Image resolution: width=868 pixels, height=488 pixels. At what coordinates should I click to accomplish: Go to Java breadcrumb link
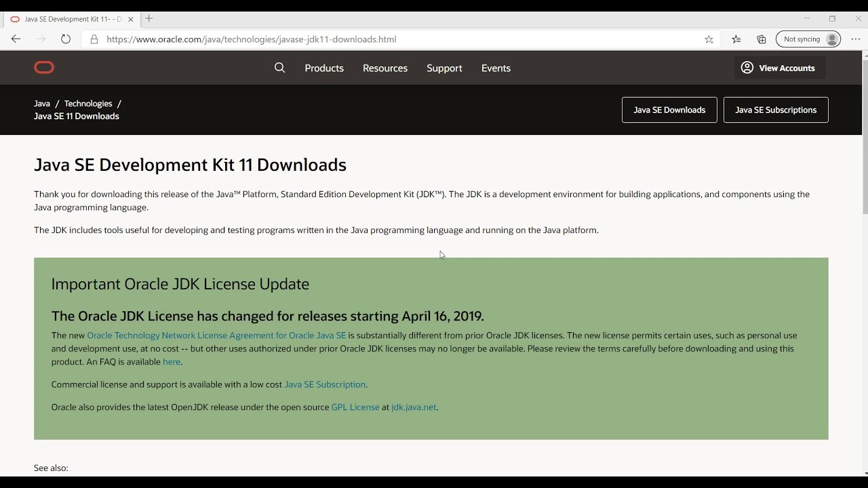pyautogui.click(x=42, y=104)
